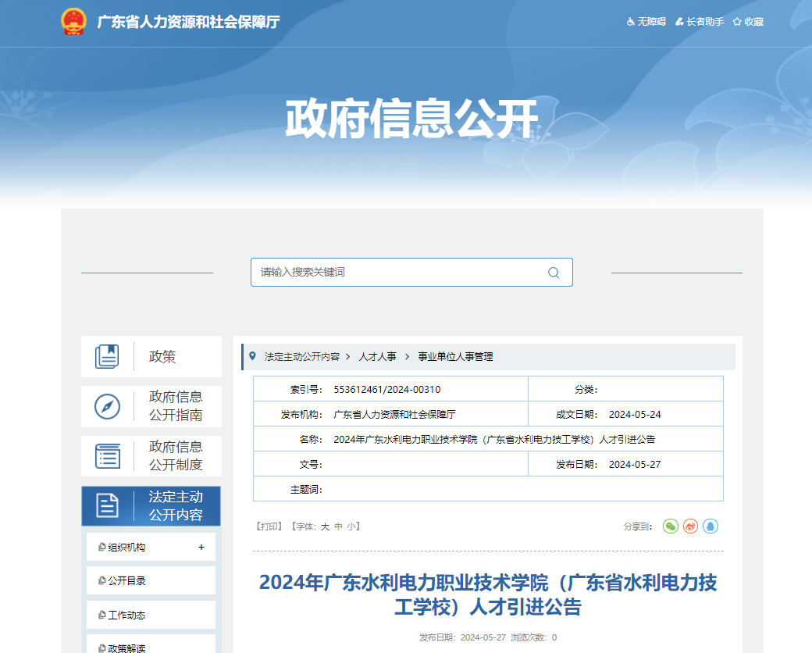Select 法定主动公开内容 sidebar section
The height and width of the screenshot is (653, 812).
click(x=151, y=506)
